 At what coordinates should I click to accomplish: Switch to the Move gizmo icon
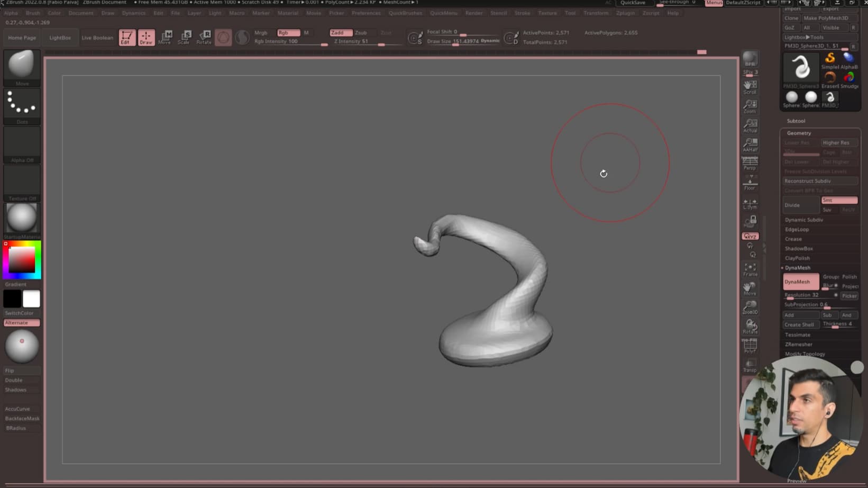166,38
